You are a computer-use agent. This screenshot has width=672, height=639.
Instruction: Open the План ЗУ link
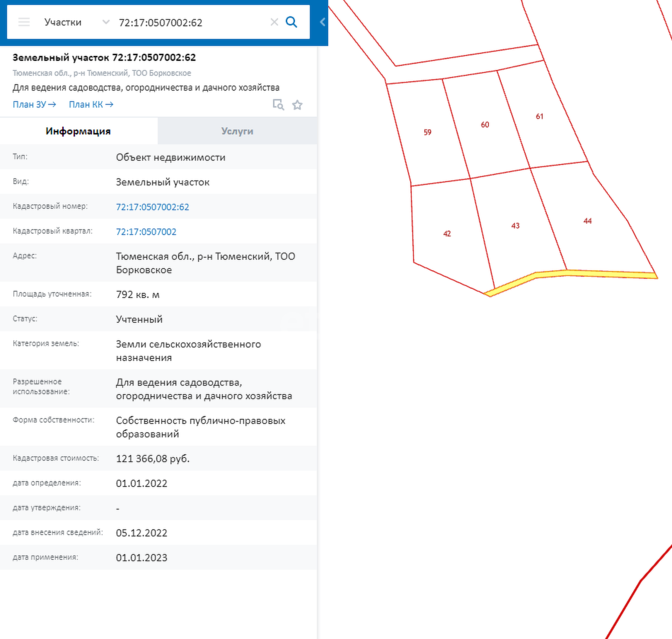click(x=34, y=104)
